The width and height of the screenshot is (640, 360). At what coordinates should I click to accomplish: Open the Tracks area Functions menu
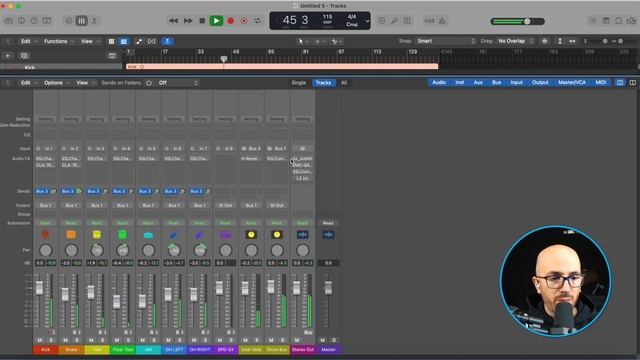pos(58,41)
